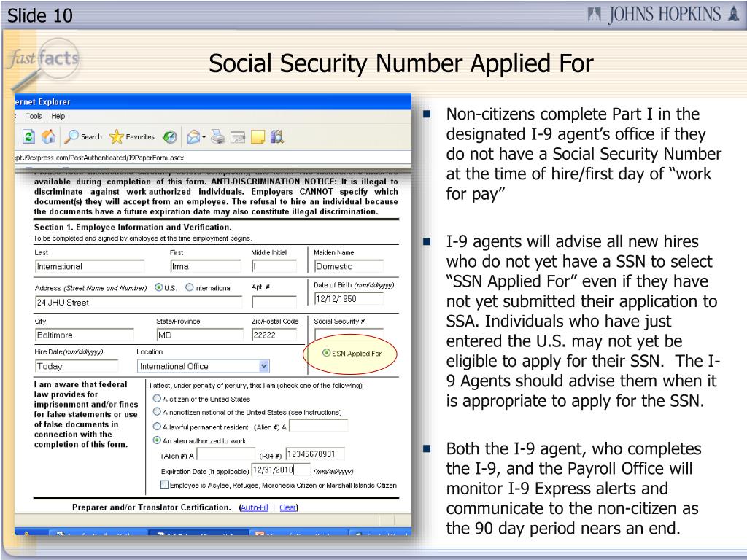The height and width of the screenshot is (560, 747).
Task: Click the yellow note icon
Action: pos(258,138)
